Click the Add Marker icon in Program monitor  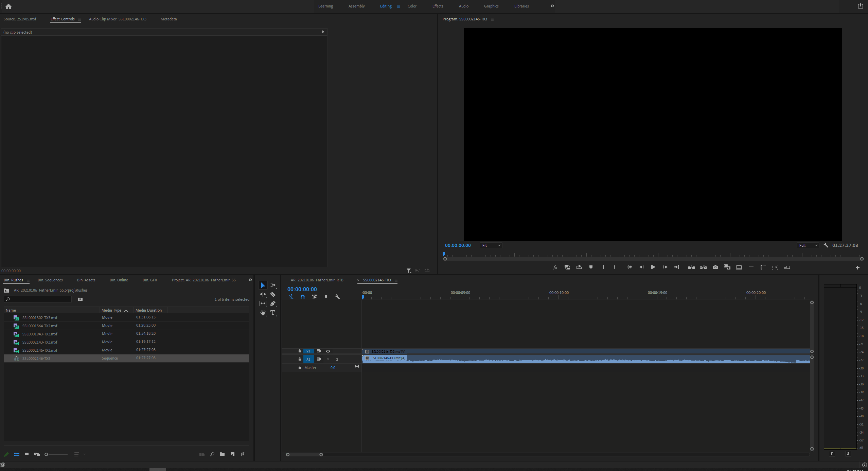click(591, 267)
